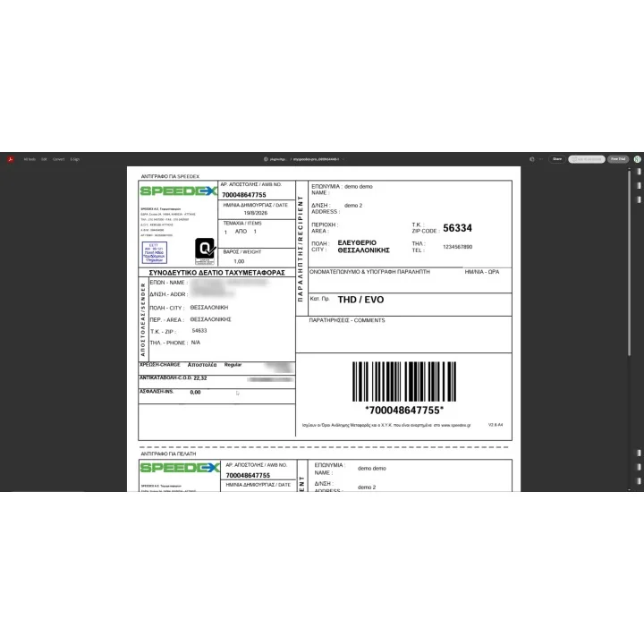The height and width of the screenshot is (644, 644).
Task: Click the insurance value 0,00
Action: [x=195, y=393]
